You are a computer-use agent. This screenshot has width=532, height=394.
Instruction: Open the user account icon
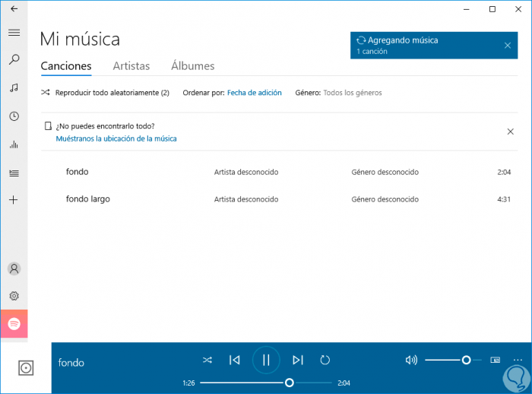[14, 269]
